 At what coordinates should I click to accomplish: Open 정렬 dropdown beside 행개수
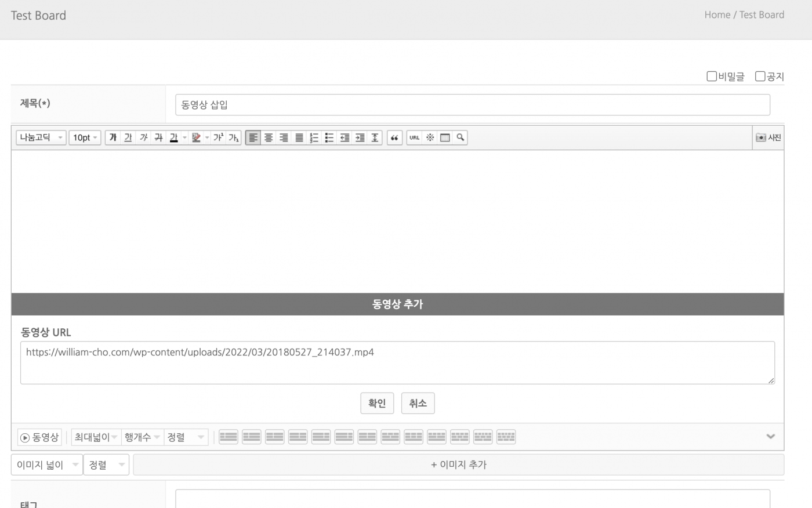[x=186, y=437]
